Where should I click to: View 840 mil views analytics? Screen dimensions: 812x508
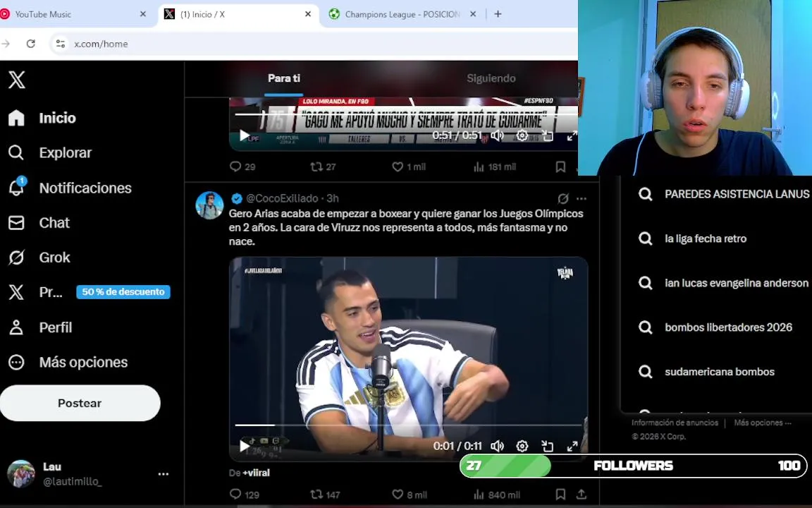coord(496,495)
